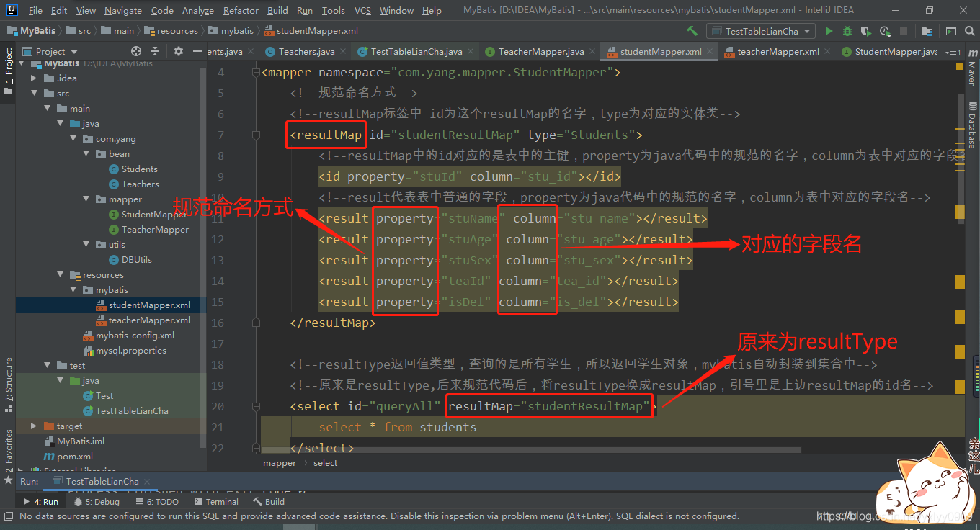Run TestTableLianCha with green play icon
980x530 pixels.
[x=829, y=31]
